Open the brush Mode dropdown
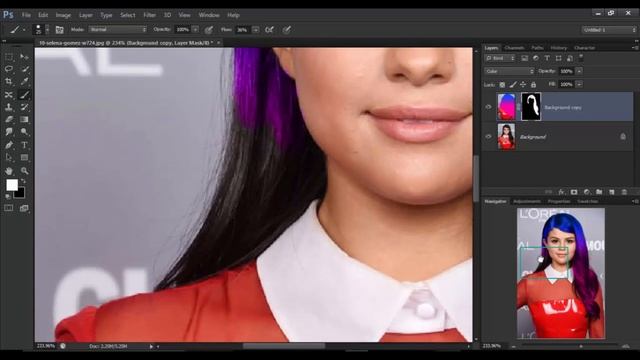 click(118, 29)
